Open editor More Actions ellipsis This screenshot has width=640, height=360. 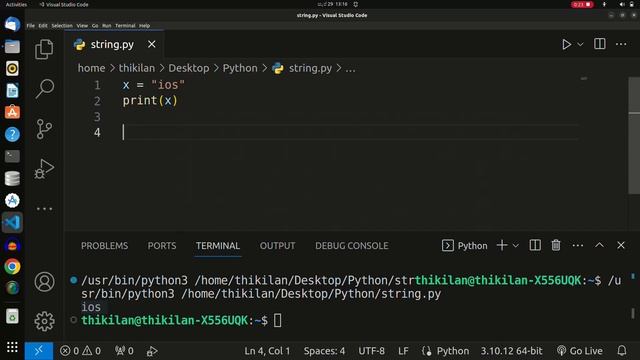621,44
